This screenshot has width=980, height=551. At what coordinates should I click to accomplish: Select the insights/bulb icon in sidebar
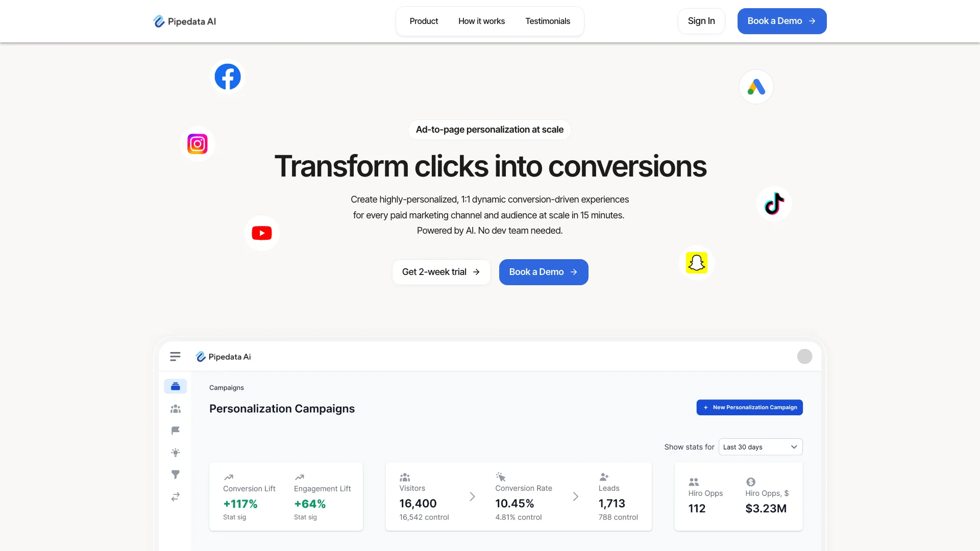click(x=175, y=453)
